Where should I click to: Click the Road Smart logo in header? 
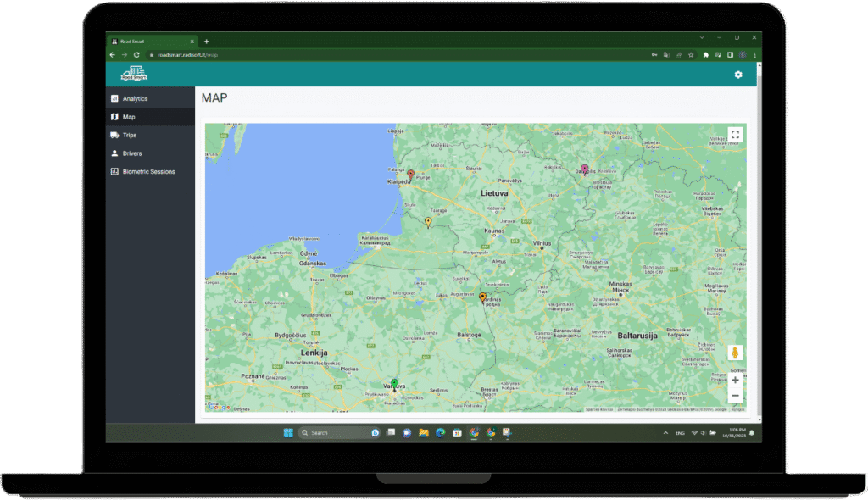[x=135, y=75]
